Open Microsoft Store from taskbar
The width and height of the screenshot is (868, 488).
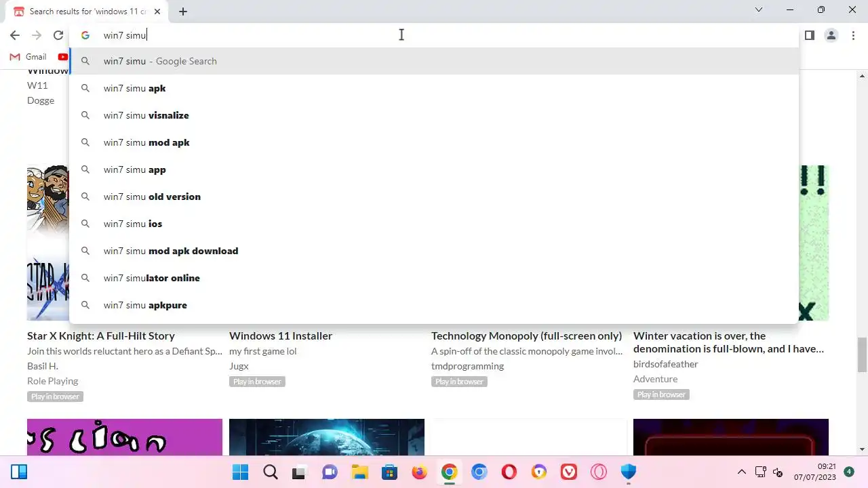click(389, 472)
